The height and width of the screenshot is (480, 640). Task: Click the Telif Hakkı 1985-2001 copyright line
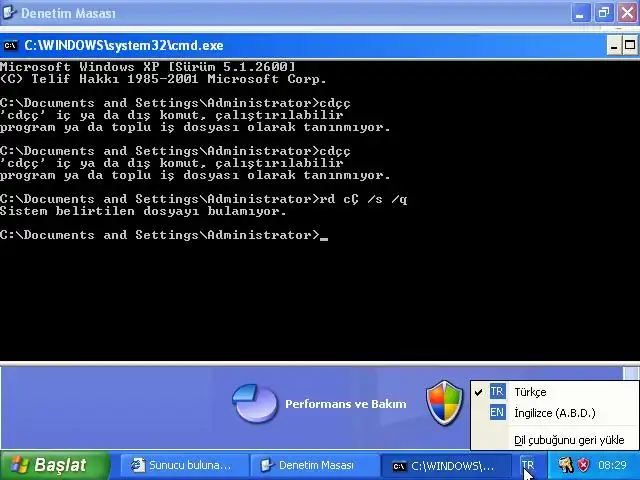coord(163,79)
